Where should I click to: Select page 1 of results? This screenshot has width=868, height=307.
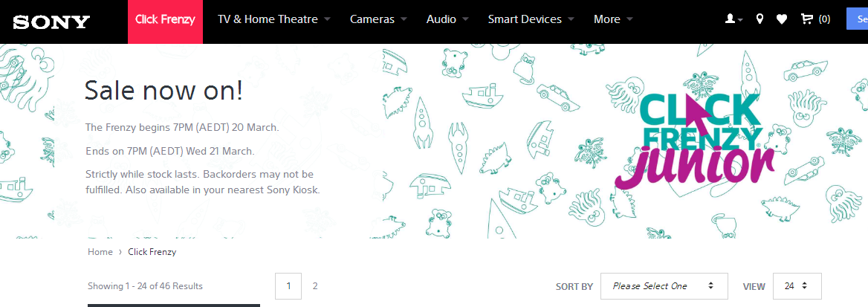pyautogui.click(x=288, y=286)
